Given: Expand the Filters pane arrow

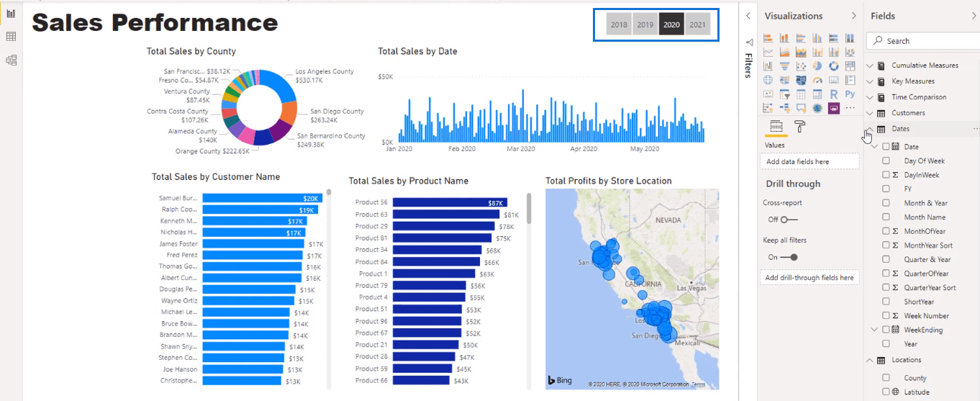Looking at the screenshot, I should tap(748, 16).
